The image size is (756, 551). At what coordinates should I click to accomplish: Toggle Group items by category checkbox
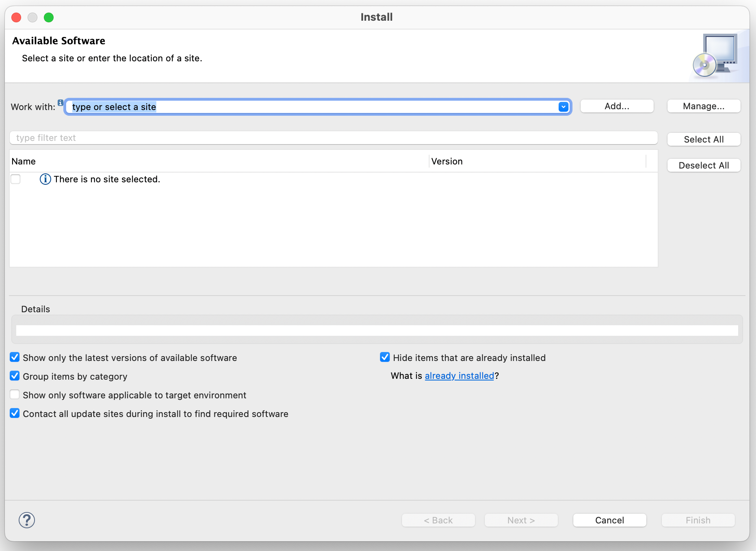(15, 376)
